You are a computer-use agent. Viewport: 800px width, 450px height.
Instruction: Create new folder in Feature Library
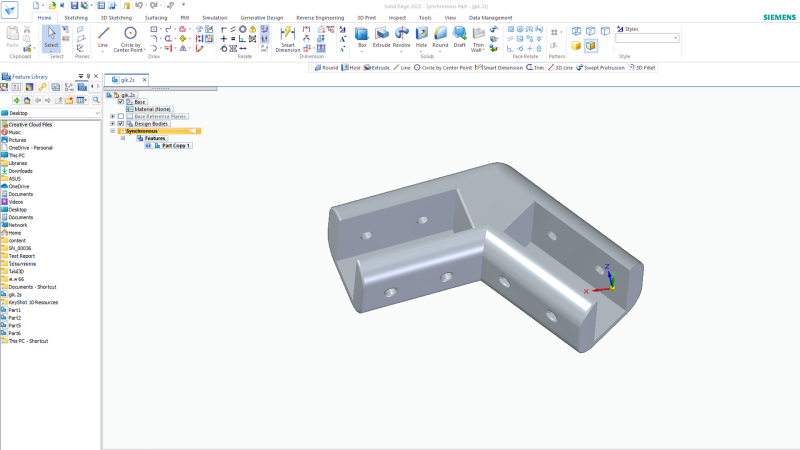tap(69, 101)
